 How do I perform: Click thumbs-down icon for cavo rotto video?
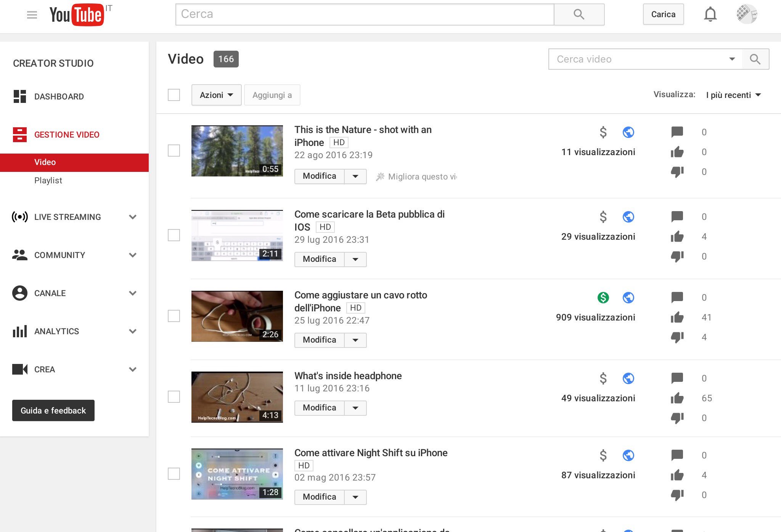click(x=677, y=337)
